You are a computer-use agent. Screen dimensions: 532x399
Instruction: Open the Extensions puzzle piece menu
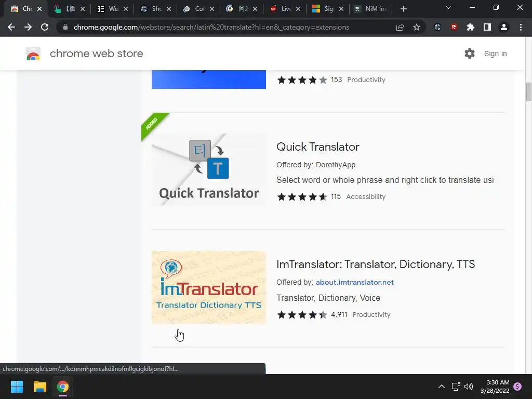[x=470, y=27]
